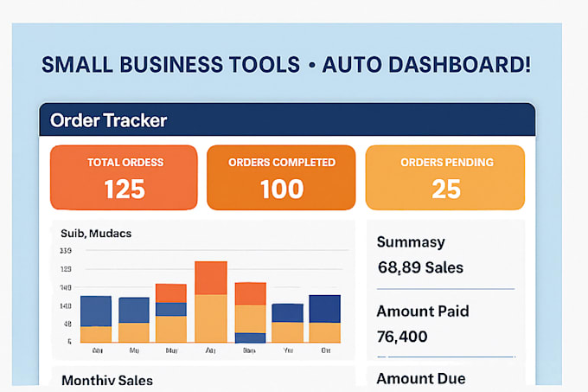
Task: Select the ORDERS PENDING 25 card
Action: (x=445, y=177)
